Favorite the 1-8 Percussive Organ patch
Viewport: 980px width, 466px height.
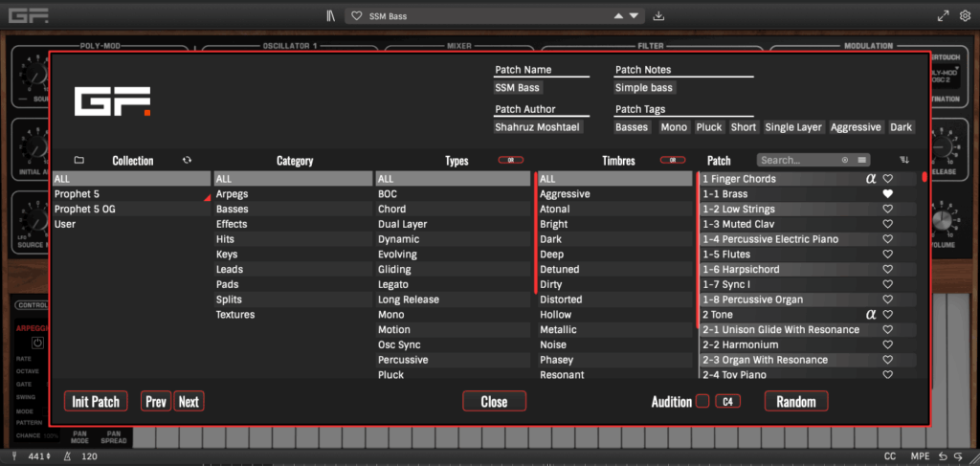pos(887,300)
